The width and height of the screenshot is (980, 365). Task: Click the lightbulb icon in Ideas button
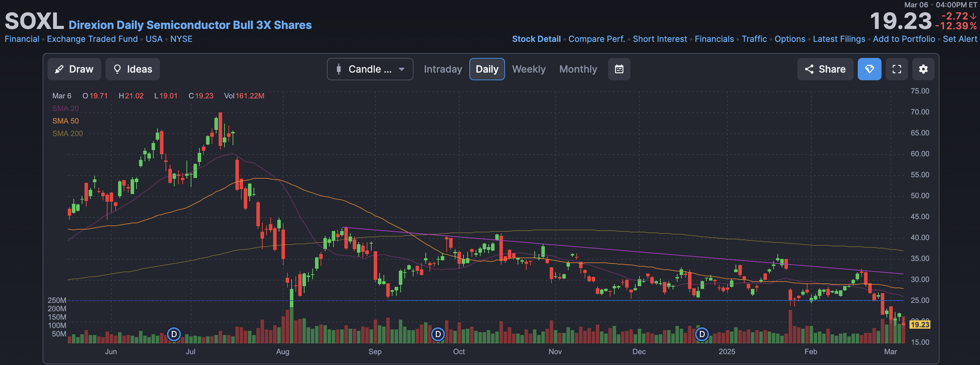pos(117,69)
